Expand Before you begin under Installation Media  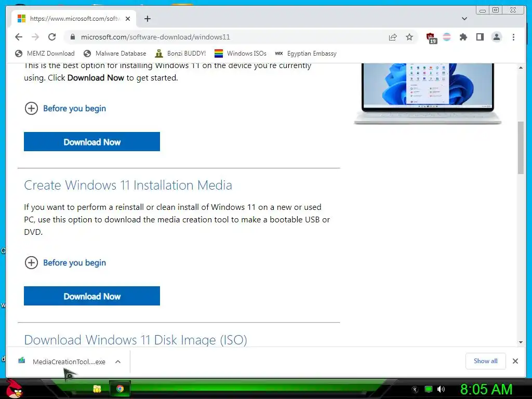[65, 262]
